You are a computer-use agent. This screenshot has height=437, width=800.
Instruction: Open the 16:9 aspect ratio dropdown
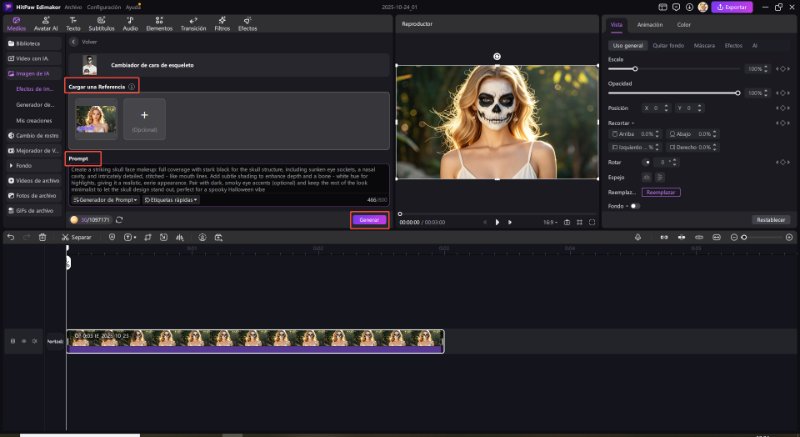(x=548, y=221)
